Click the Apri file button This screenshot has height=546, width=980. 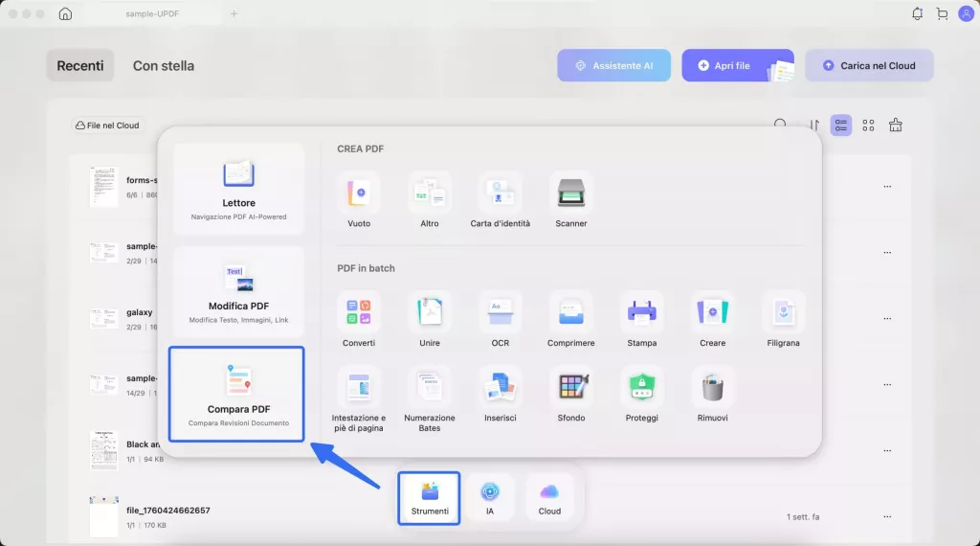point(738,66)
